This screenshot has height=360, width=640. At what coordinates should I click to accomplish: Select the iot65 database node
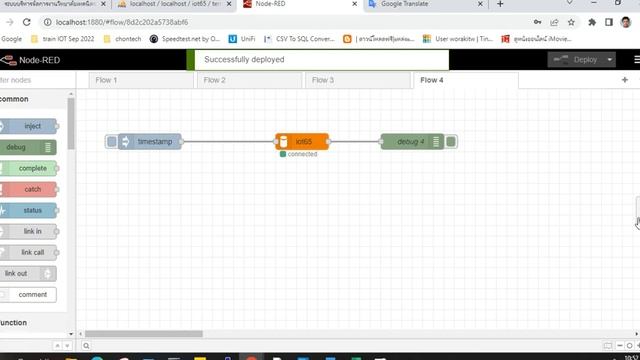(x=302, y=142)
